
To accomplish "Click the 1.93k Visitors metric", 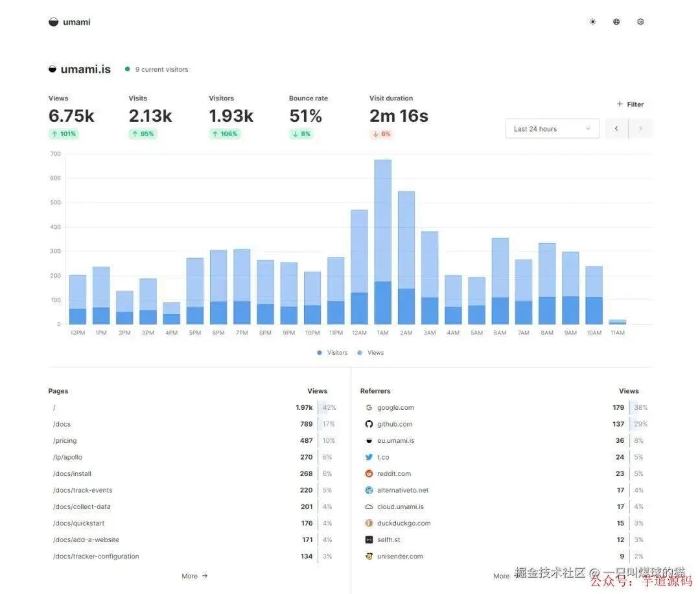I will click(x=231, y=116).
